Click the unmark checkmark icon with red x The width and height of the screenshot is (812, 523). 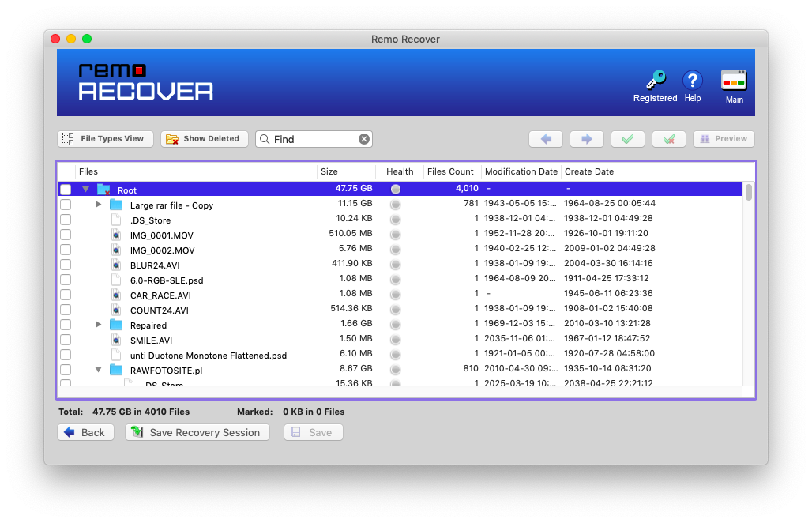pos(669,139)
